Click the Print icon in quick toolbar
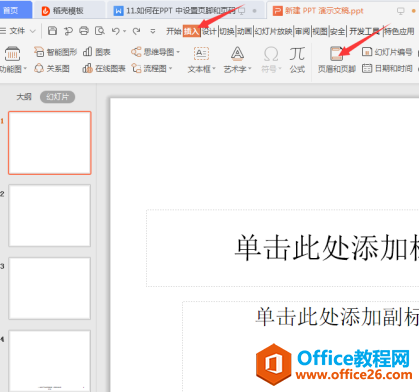Screen dimensions: 419x392 coord(84,31)
